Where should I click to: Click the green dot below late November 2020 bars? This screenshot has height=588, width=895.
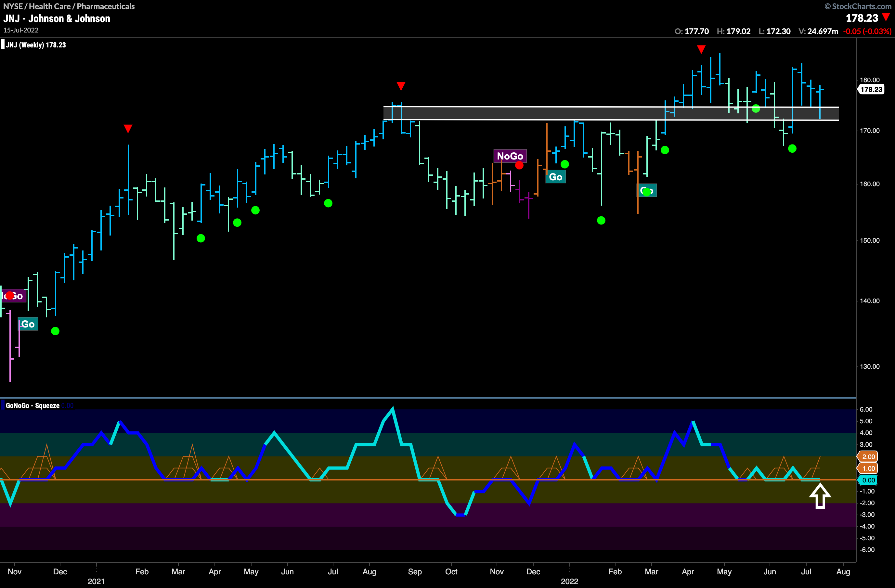[x=55, y=331]
